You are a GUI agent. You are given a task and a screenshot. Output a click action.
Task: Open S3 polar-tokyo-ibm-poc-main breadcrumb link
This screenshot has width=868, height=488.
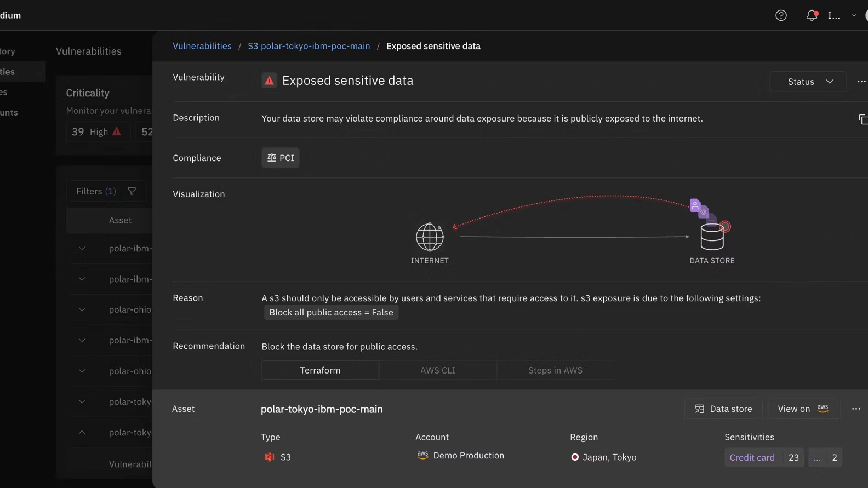[x=309, y=46]
